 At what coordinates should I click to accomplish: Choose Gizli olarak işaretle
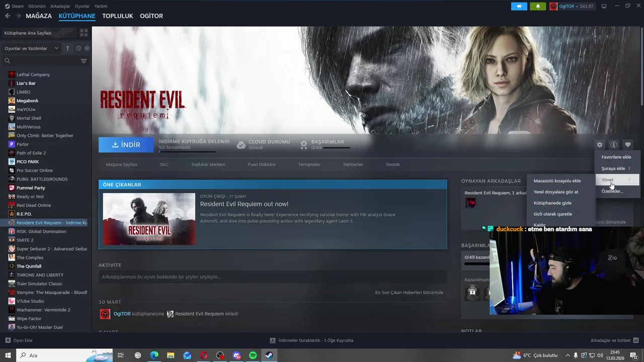(x=561, y=214)
